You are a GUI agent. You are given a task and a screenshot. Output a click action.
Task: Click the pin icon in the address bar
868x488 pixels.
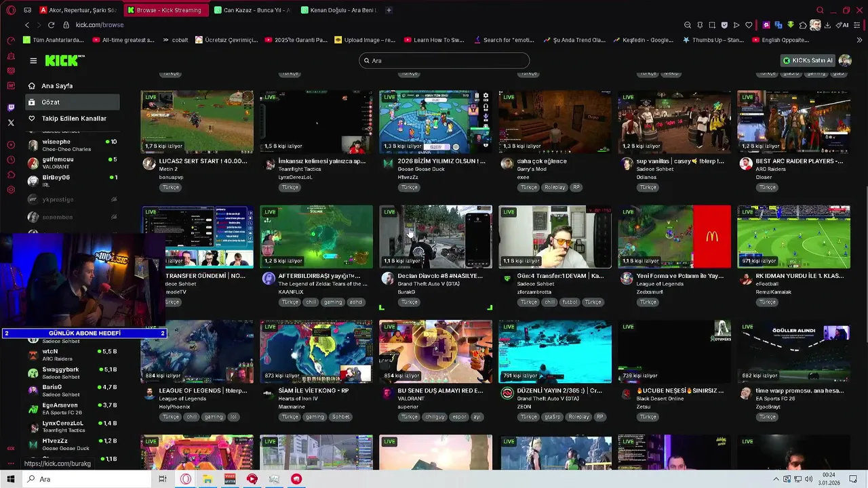click(700, 25)
